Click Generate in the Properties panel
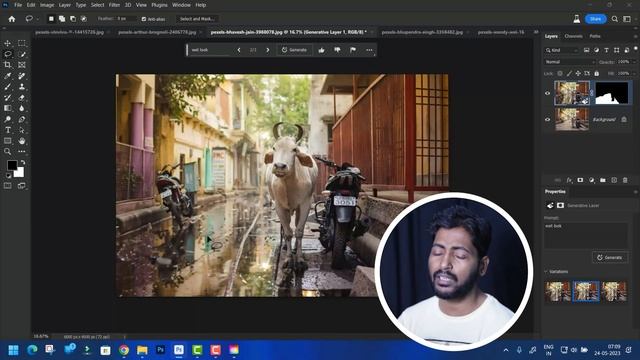 click(x=610, y=258)
